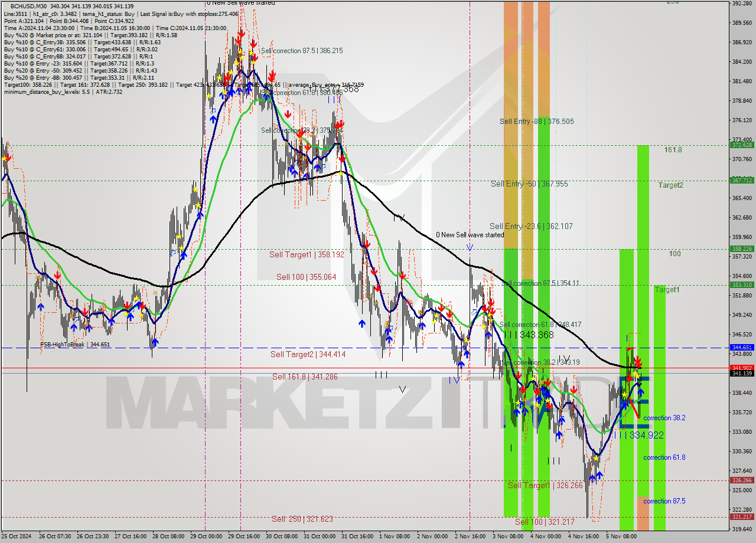Select the 'Sell Entry -50 | 367.955' label

pyautogui.click(x=529, y=184)
